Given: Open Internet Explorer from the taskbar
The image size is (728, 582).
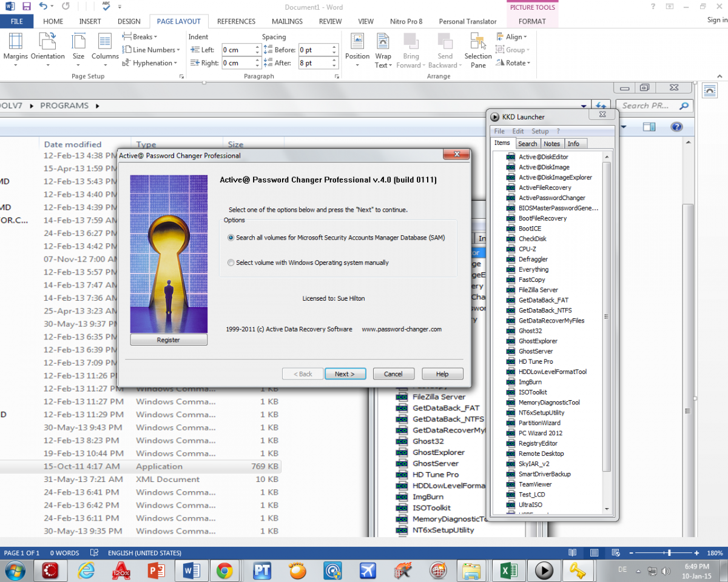Looking at the screenshot, I should 87,570.
